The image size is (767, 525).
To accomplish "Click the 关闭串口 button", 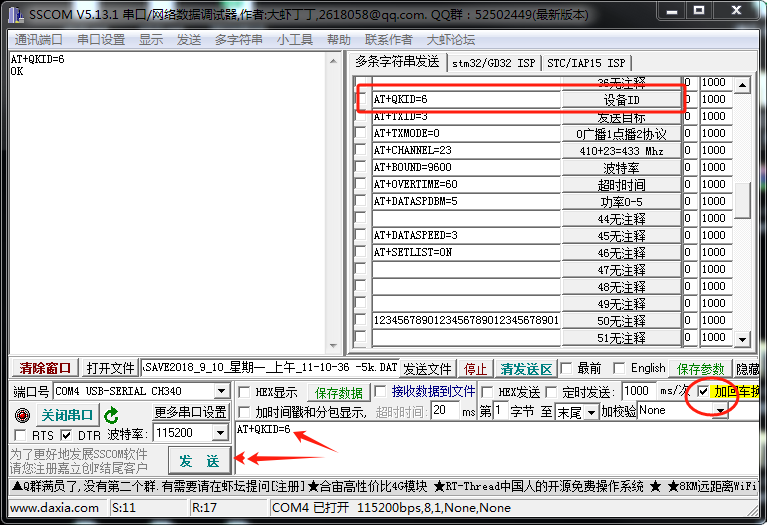I will pyautogui.click(x=67, y=415).
